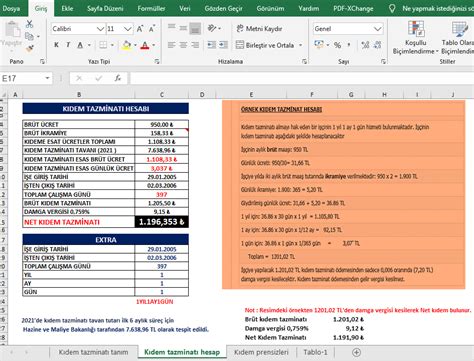Select NET KIDEM TAZMİNATI value cell

[x=162, y=222]
